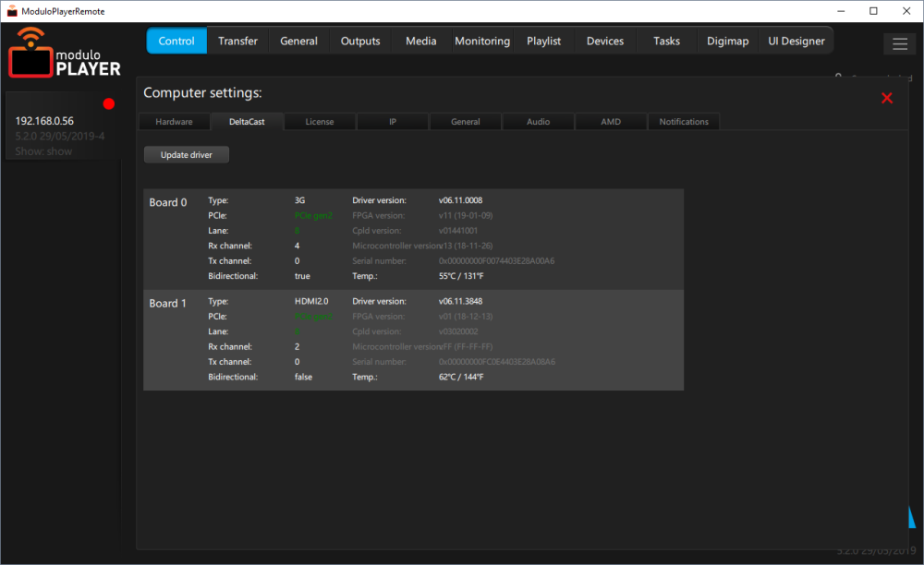Open the Notifications settings tab
The image size is (924, 565).
coord(683,121)
